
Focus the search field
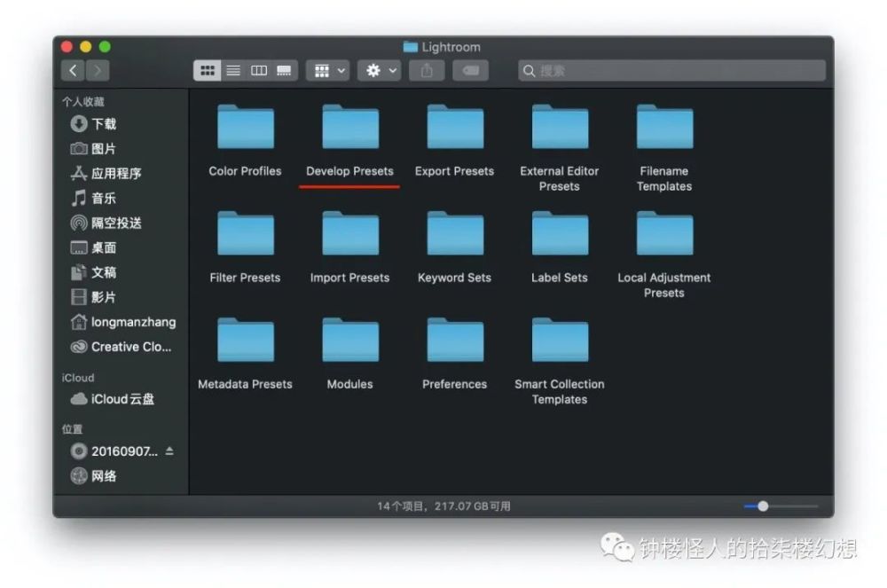coord(671,71)
